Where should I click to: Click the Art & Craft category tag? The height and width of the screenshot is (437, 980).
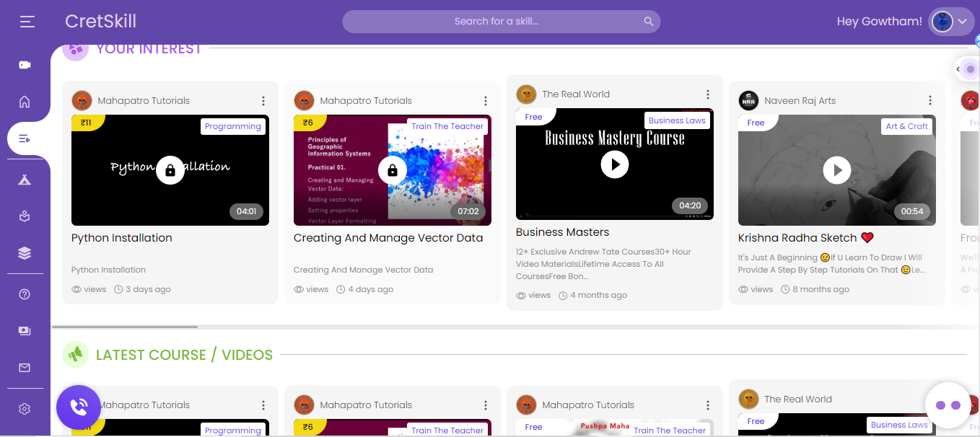click(906, 126)
